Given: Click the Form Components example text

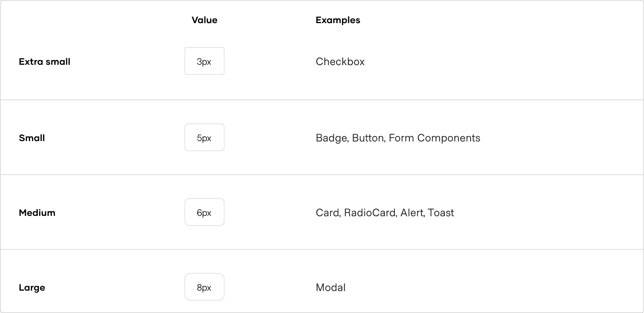Looking at the screenshot, I should (434, 138).
